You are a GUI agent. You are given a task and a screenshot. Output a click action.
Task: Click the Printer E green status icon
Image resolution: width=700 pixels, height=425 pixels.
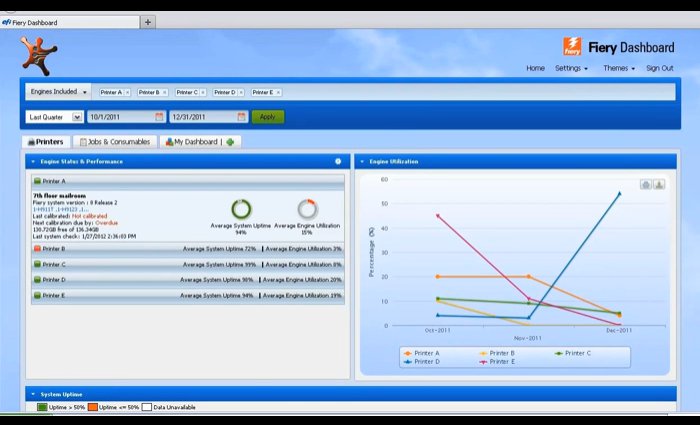tap(38, 295)
